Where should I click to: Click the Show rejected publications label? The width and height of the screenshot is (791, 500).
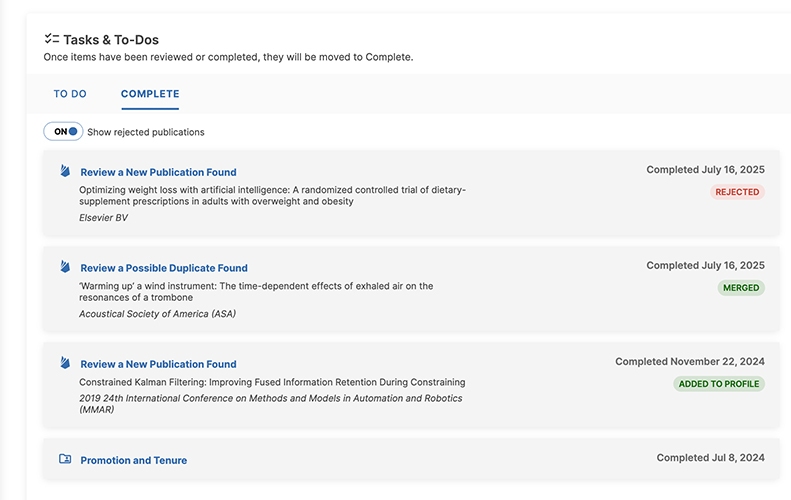146,132
